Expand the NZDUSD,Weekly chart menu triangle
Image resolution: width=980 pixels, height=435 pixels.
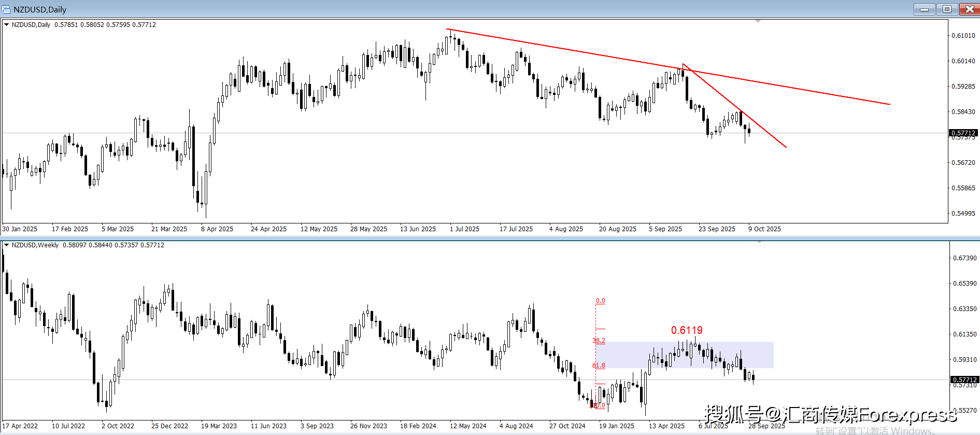[x=6, y=245]
